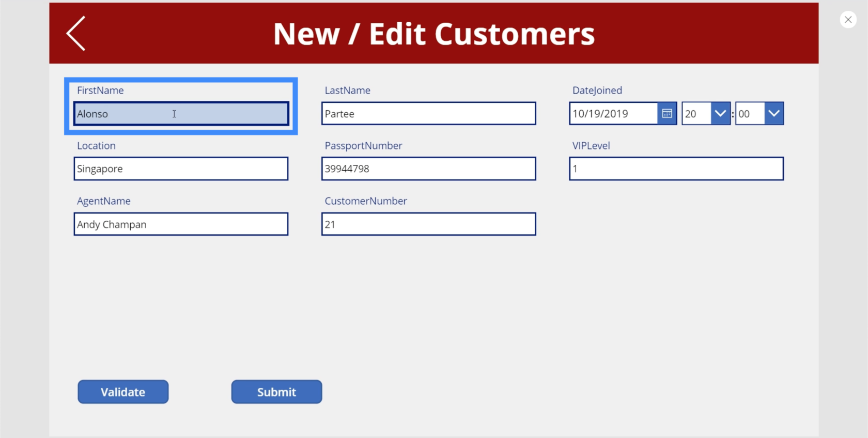Click the New / Edit Customers title
This screenshot has width=868, height=438.
(x=434, y=34)
